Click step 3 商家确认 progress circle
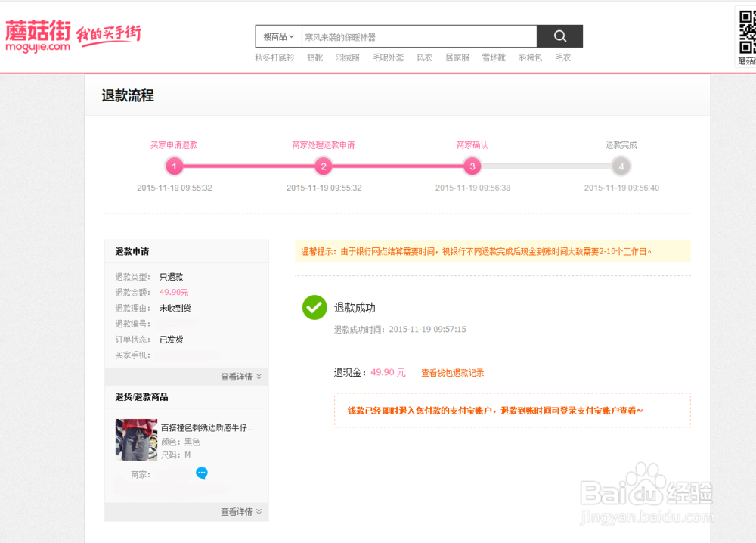This screenshot has height=543, width=756. pos(472,166)
